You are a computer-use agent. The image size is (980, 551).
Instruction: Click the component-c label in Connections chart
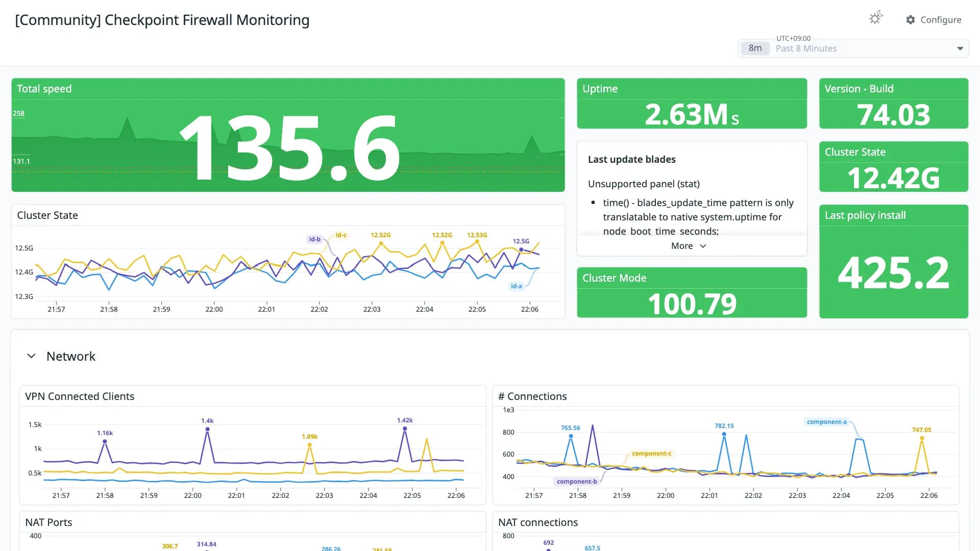click(651, 454)
